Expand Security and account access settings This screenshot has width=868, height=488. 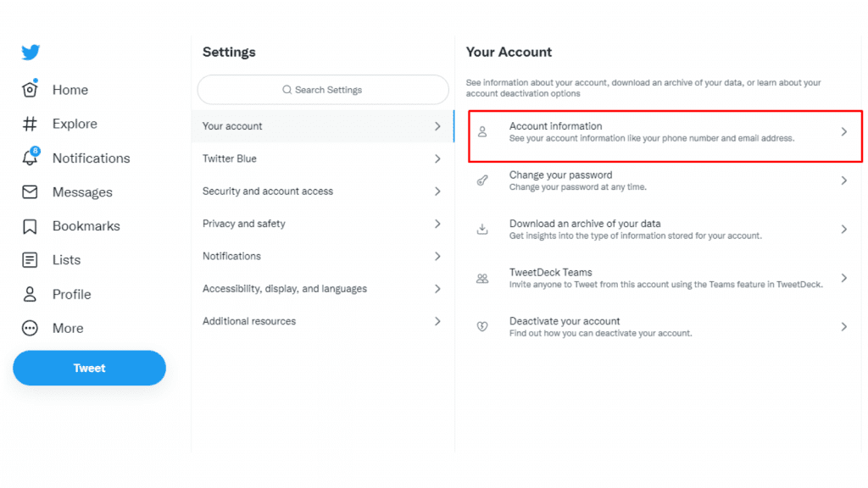click(322, 191)
